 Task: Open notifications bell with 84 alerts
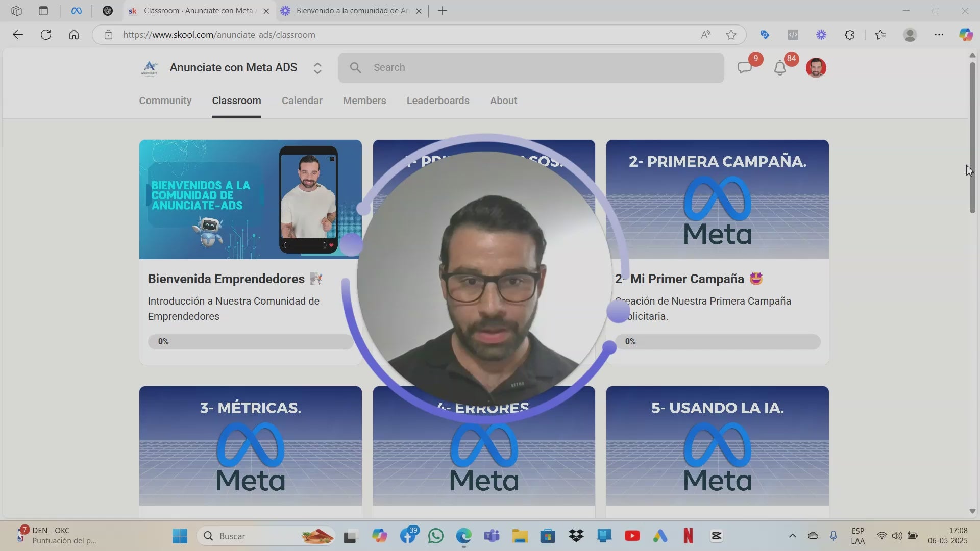point(780,68)
